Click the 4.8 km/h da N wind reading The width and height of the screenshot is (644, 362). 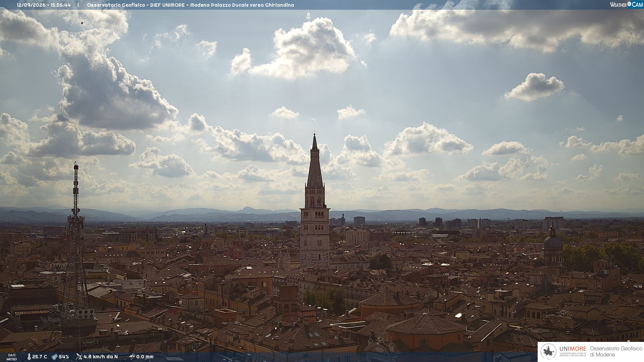[x=101, y=357]
